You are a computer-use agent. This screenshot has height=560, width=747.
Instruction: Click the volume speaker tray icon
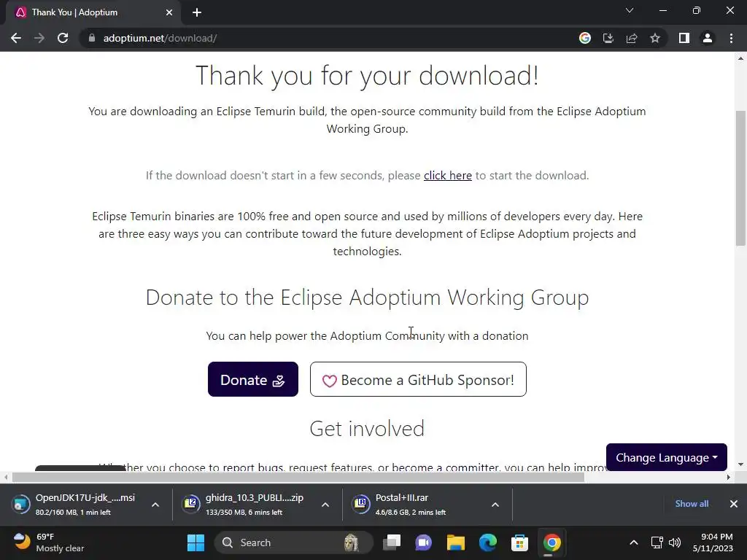[675, 542]
